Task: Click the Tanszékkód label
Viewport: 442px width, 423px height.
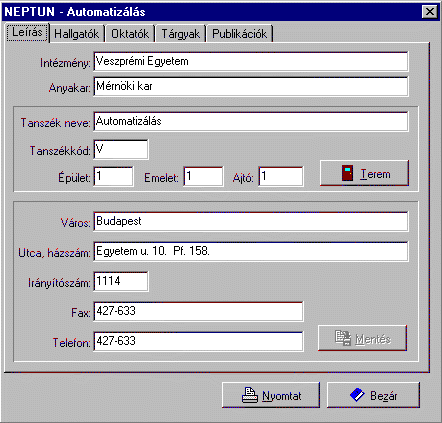Action: pyautogui.click(x=60, y=151)
